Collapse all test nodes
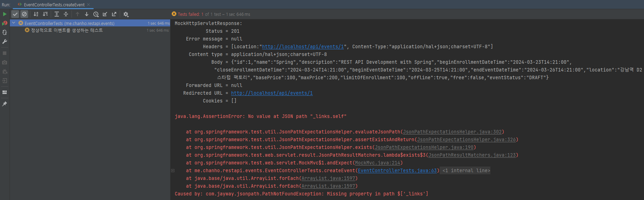644x200 pixels. coord(66,14)
